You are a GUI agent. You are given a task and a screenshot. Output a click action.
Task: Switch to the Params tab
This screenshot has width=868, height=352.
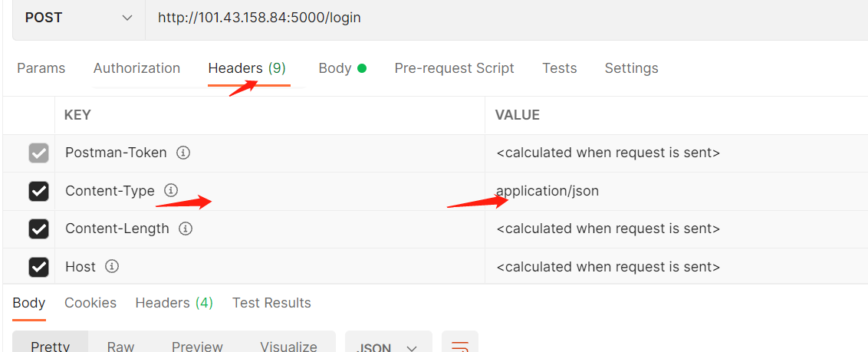point(41,68)
